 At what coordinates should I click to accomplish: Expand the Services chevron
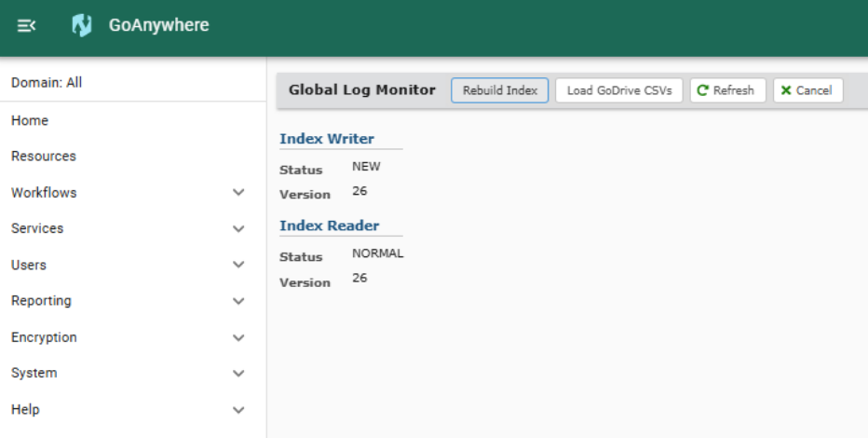238,228
